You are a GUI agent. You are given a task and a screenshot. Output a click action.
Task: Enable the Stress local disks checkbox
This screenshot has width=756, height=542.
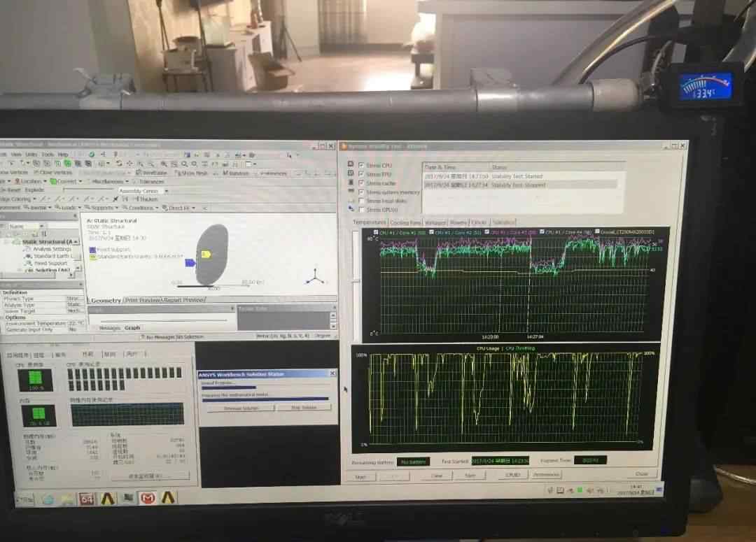pyautogui.click(x=361, y=201)
